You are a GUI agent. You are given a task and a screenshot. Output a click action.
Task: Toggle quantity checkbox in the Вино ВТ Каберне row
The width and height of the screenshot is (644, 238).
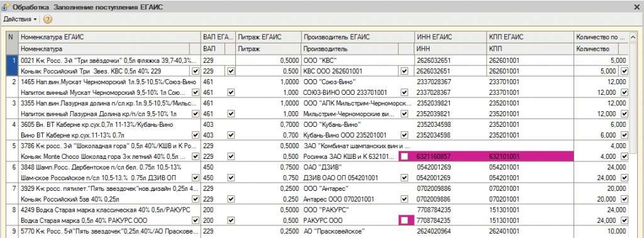(625, 135)
